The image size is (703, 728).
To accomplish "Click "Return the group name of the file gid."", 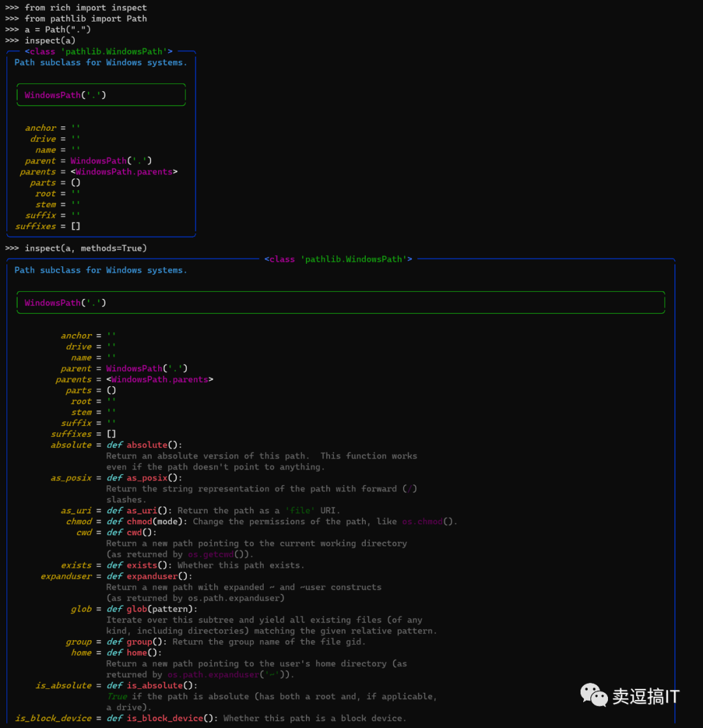I will click(269, 642).
